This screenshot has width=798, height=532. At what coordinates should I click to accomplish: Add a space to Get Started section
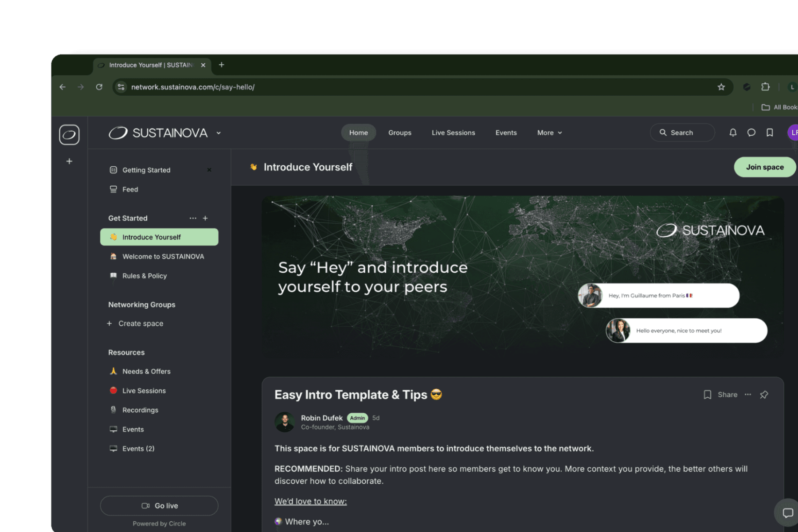click(205, 218)
